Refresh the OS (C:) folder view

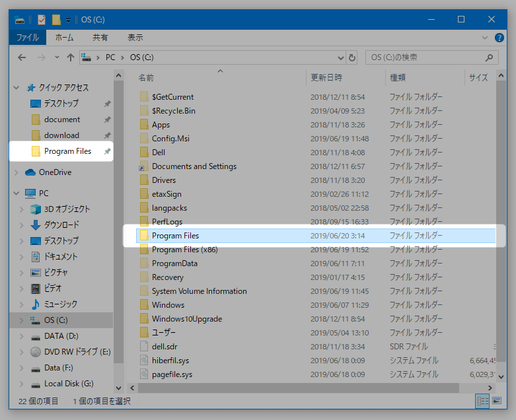point(351,58)
